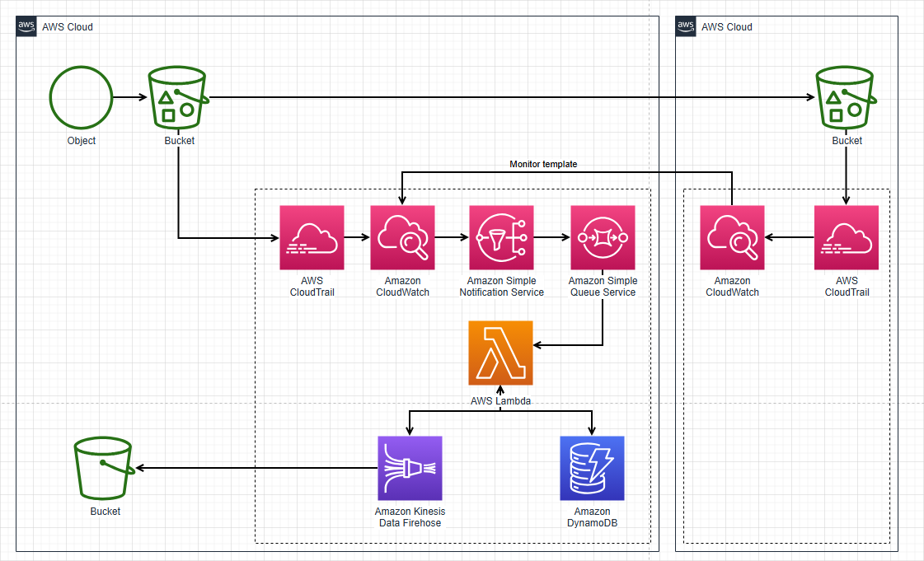Click the source S3 Bucket icon next to Object
924x561 pixels.
coord(178,97)
